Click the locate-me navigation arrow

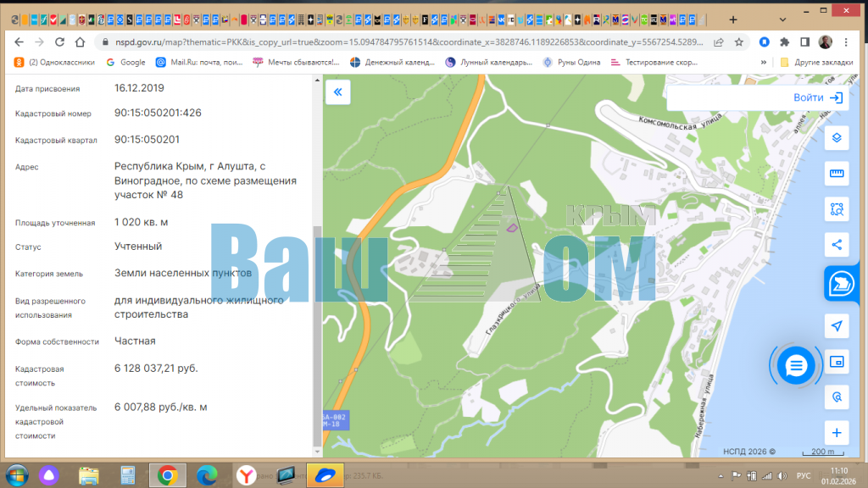click(x=837, y=326)
